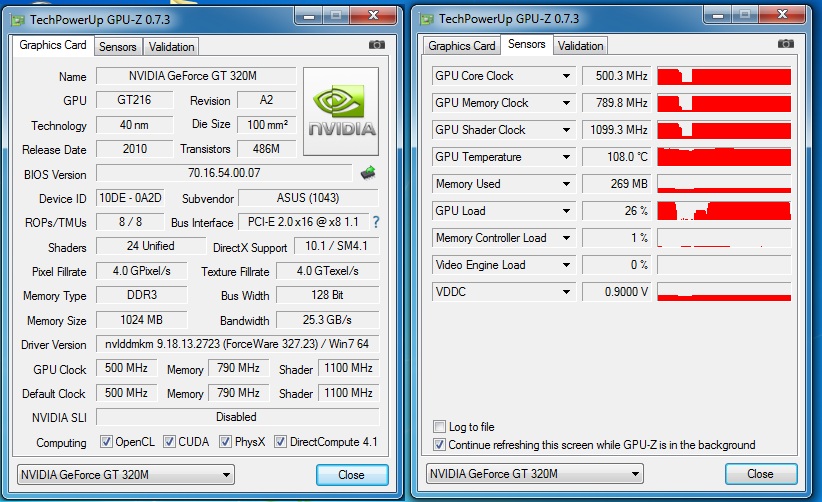Image resolution: width=822 pixels, height=502 pixels.
Task: Enable the Log to file checkbox
Action: coord(439,427)
